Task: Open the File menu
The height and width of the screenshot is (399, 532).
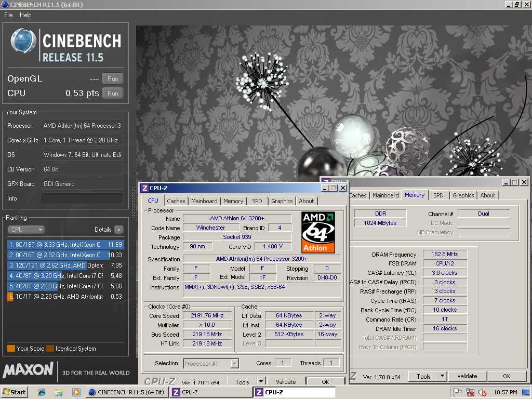Action: (8, 15)
